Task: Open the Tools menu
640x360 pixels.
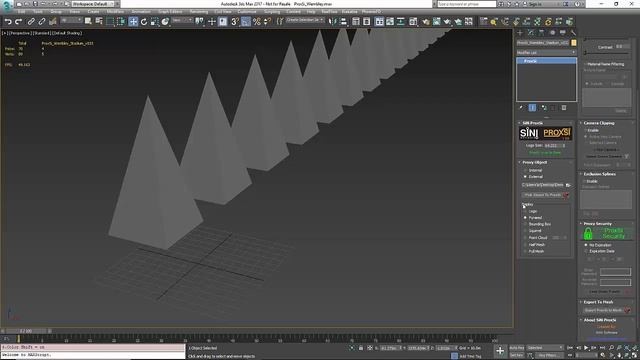Action: (38, 12)
